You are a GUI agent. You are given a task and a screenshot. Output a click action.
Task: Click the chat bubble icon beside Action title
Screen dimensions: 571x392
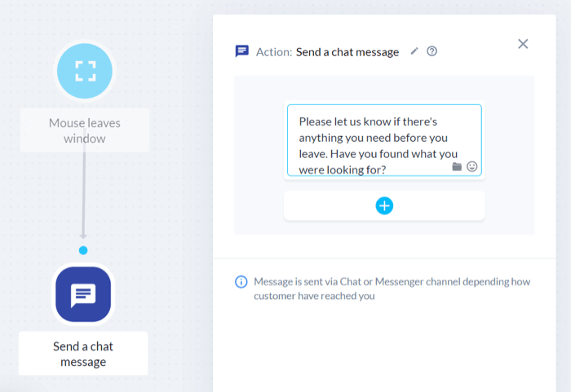(x=241, y=51)
